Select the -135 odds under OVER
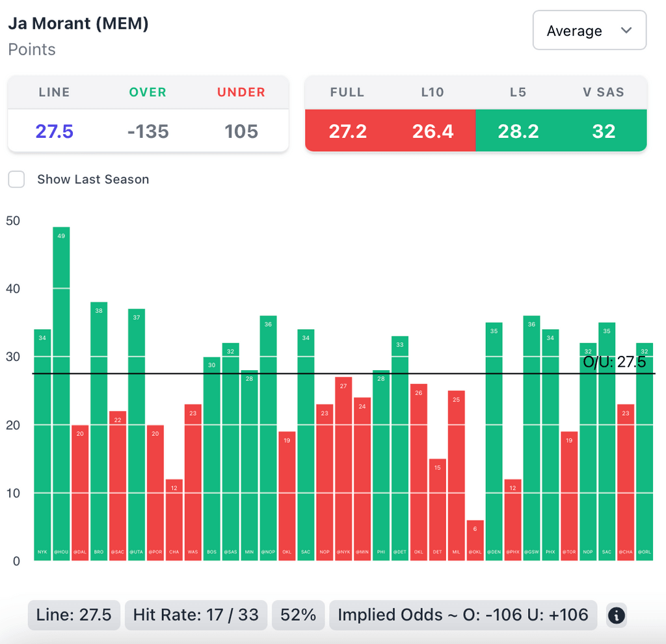The image size is (666, 644). 148,131
